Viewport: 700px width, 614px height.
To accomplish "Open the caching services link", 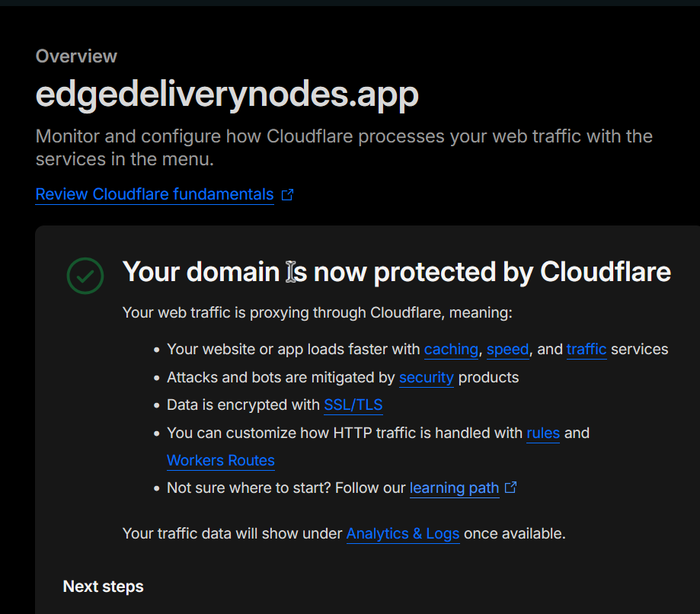I will 451,349.
